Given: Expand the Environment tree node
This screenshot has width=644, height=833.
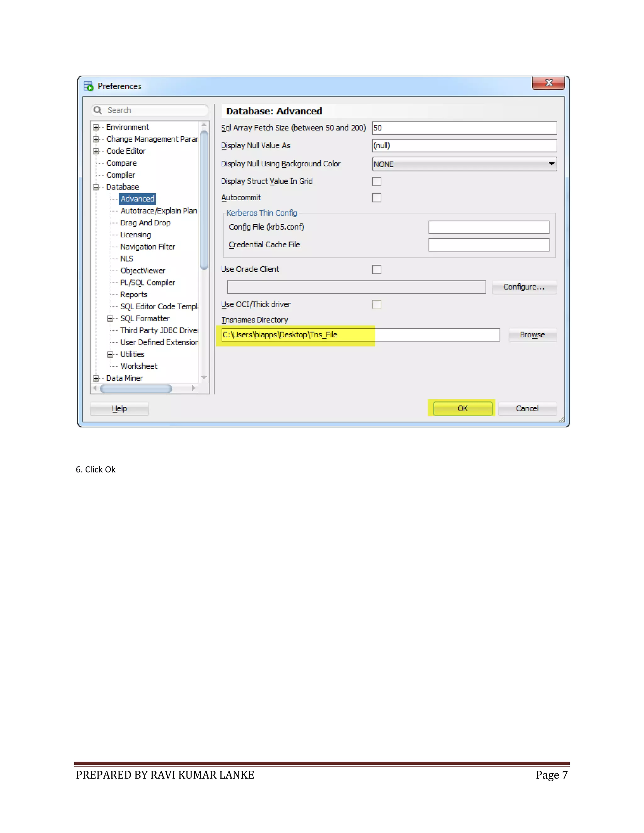Looking at the screenshot, I should point(96,127).
